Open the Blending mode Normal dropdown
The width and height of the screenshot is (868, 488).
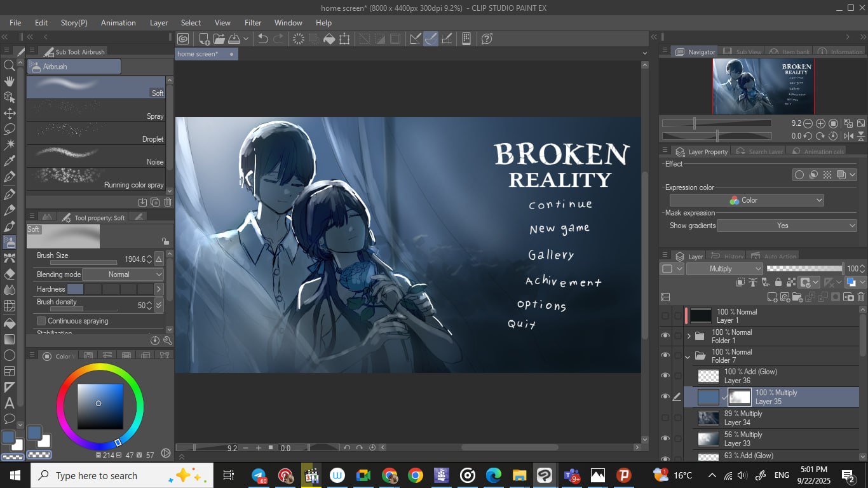click(x=123, y=274)
